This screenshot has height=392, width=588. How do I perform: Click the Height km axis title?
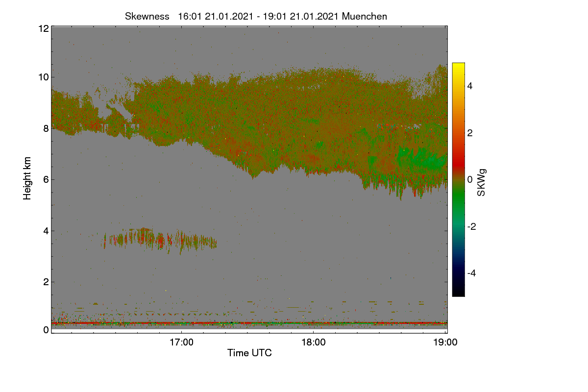pos(27,179)
